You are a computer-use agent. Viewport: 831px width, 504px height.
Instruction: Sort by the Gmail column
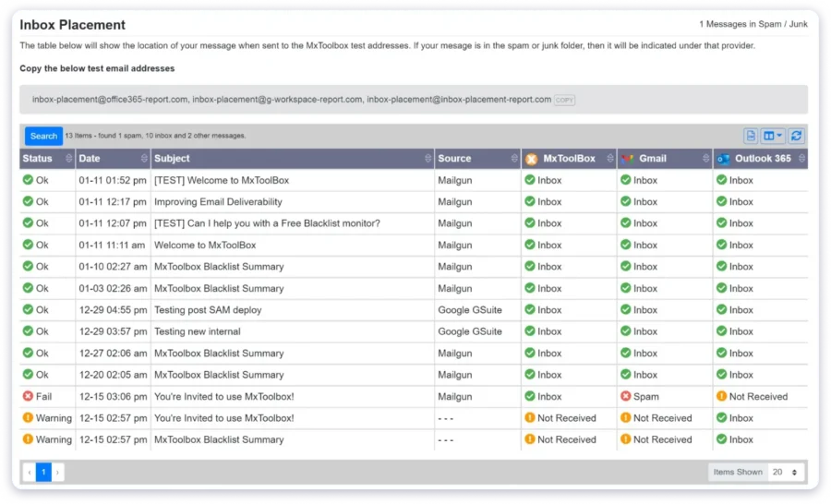(x=706, y=159)
